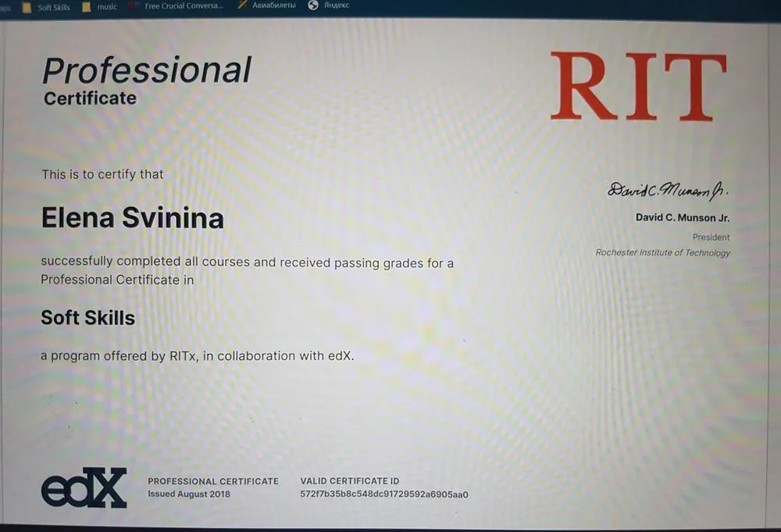Click the line This is to certify that
This screenshot has height=532, width=781.
tap(102, 174)
